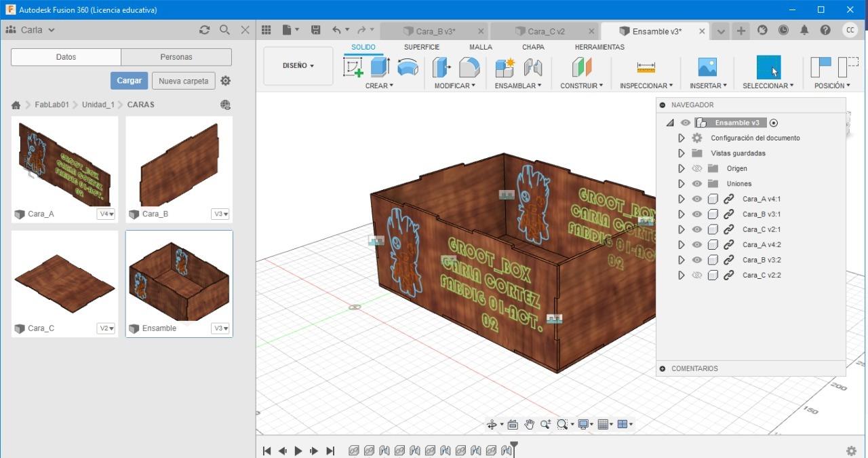
Task: Click the Cargar button
Action: pos(129,81)
